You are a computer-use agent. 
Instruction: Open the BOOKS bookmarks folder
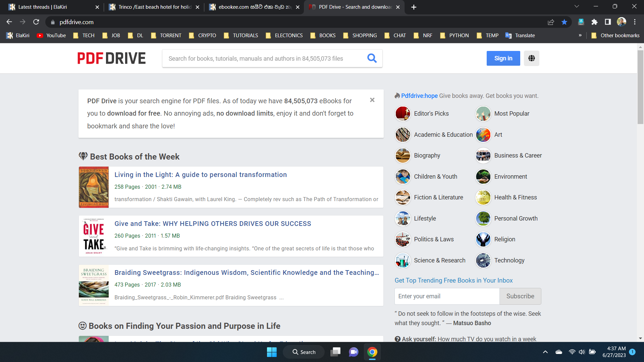tap(323, 36)
